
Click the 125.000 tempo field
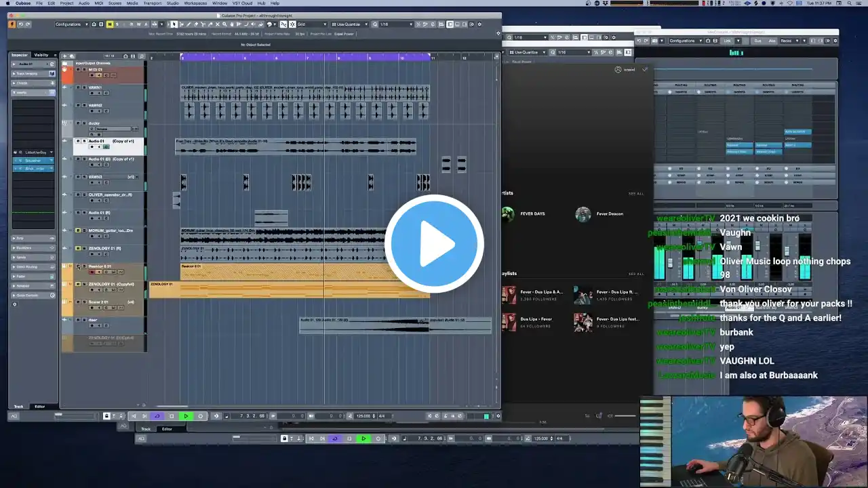364,416
